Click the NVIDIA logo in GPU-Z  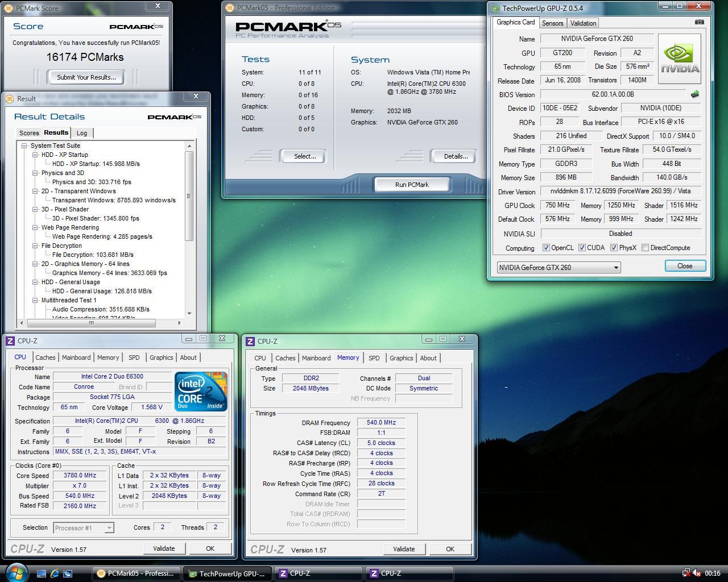click(679, 59)
